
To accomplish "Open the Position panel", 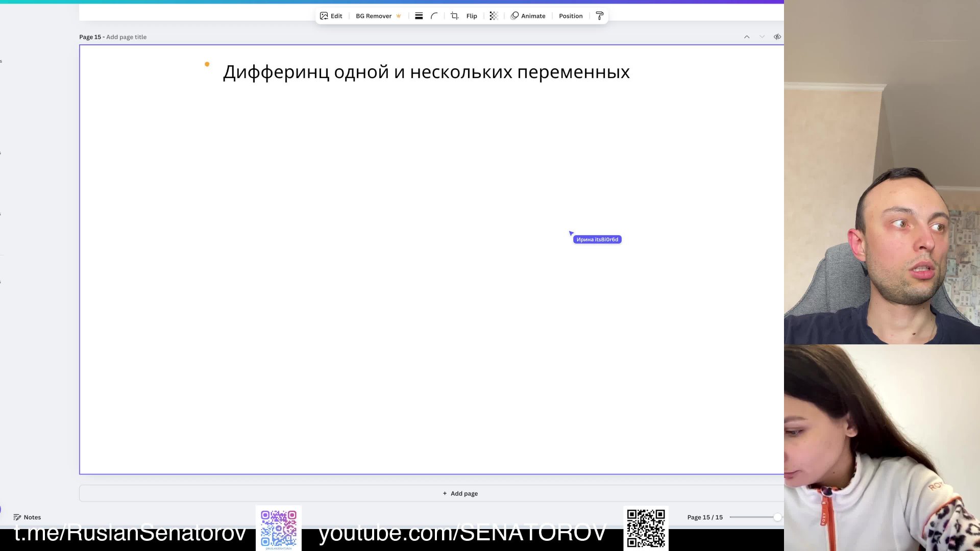I will 570,16.
